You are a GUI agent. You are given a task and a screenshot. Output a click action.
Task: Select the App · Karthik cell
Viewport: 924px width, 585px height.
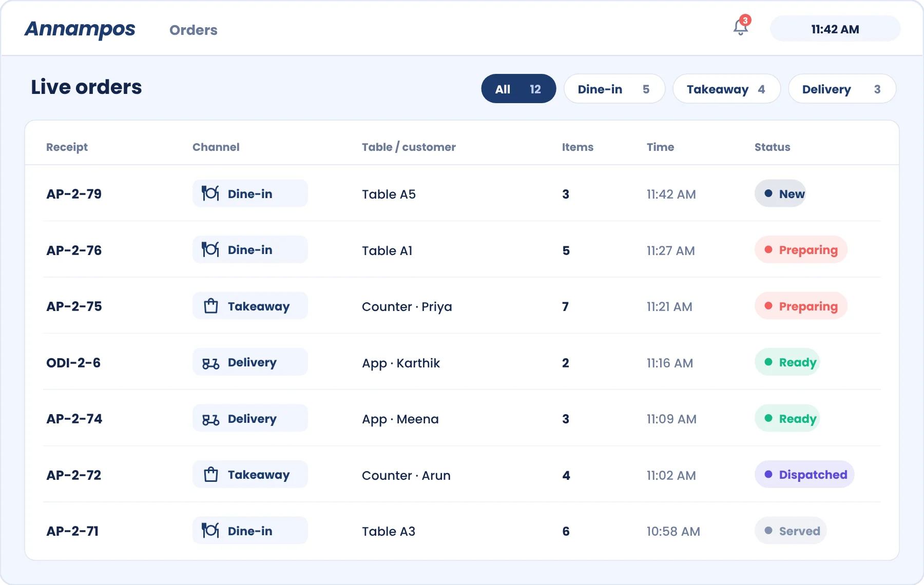tap(401, 363)
